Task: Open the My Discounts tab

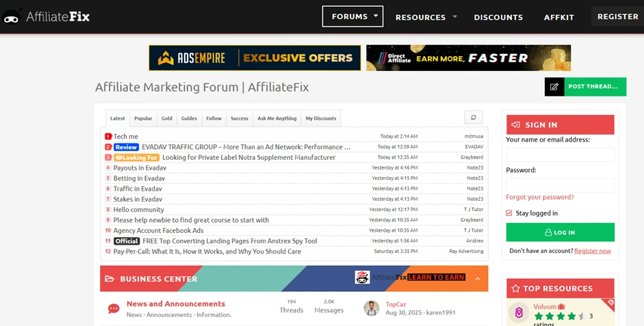Action: tap(320, 118)
